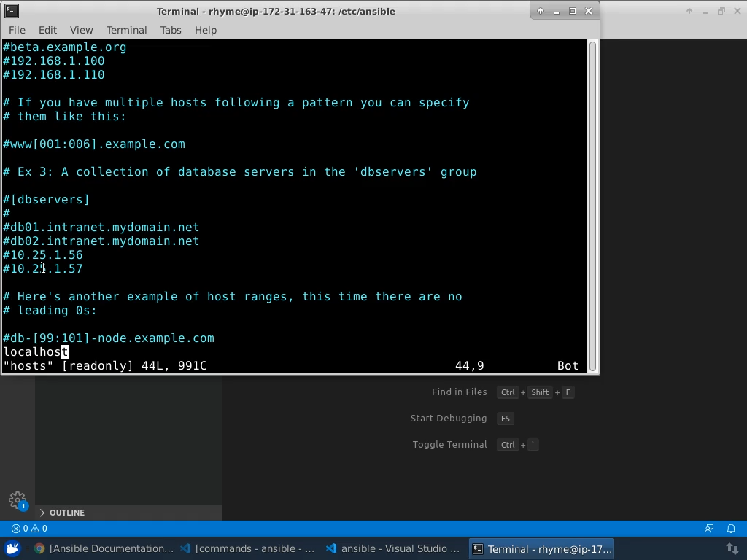This screenshot has height=560, width=747.
Task: Click the #[dbservers] line
Action: [46, 200]
